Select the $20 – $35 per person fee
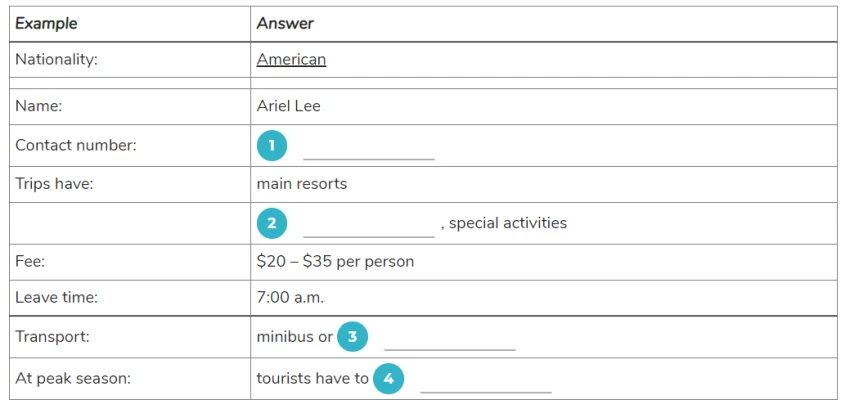 pos(335,261)
